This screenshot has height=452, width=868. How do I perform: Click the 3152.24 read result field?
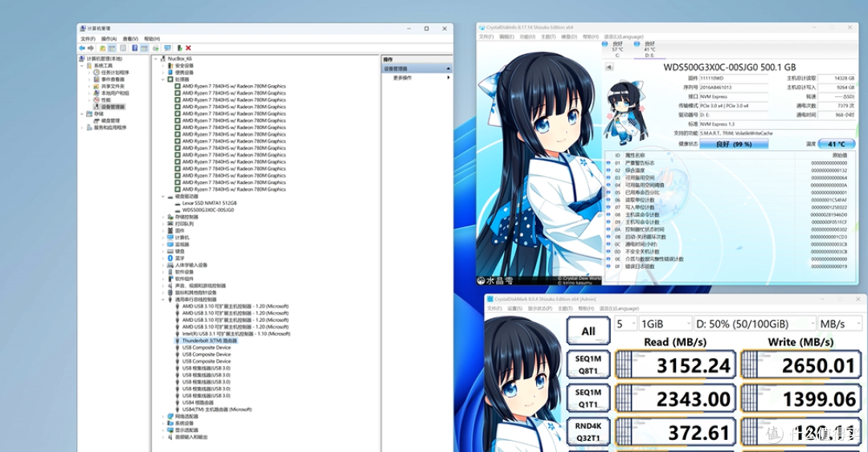coord(675,364)
